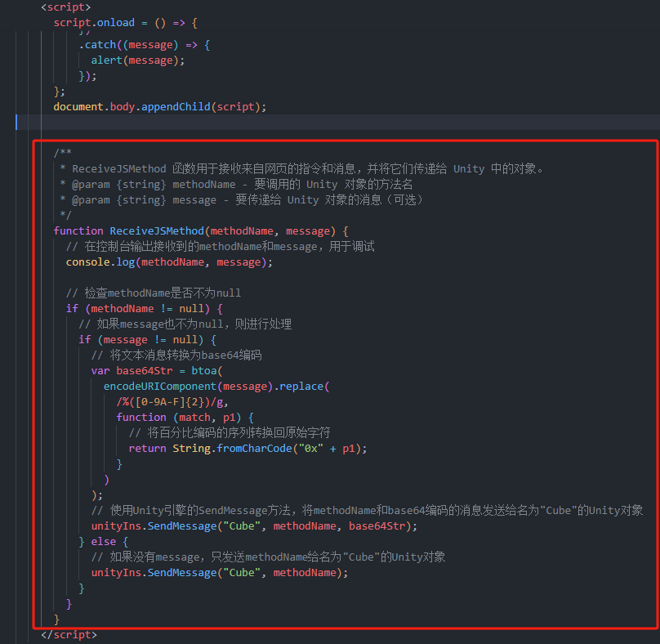Click the 'function ReceiveJSMethod(methodName, message) {' declaration

[201, 231]
